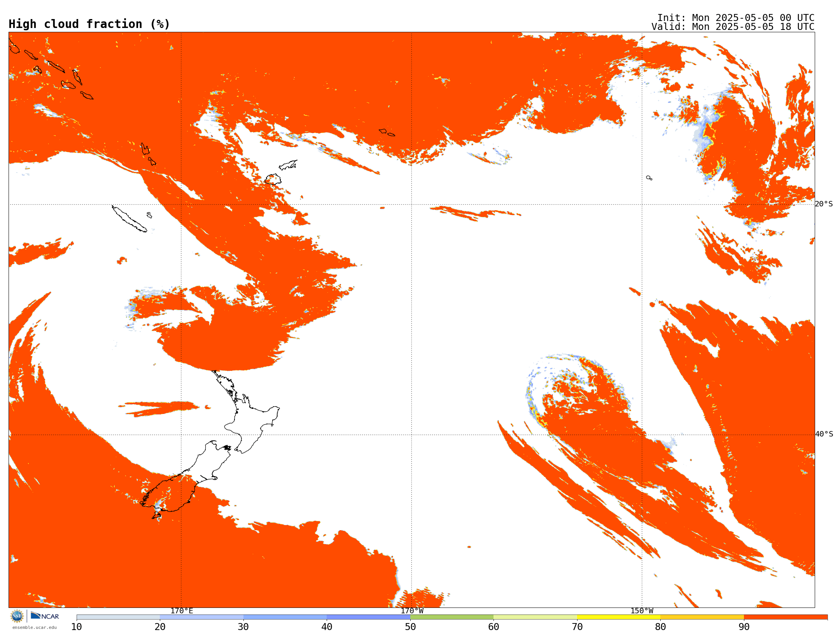Click the pale yellow-green 60-70 colorbar segment
The image size is (840, 632).
[535, 617]
